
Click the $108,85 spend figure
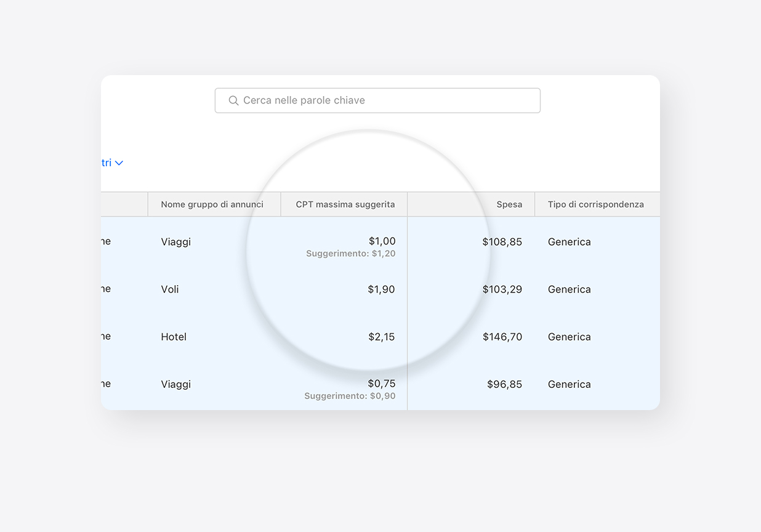tap(502, 241)
